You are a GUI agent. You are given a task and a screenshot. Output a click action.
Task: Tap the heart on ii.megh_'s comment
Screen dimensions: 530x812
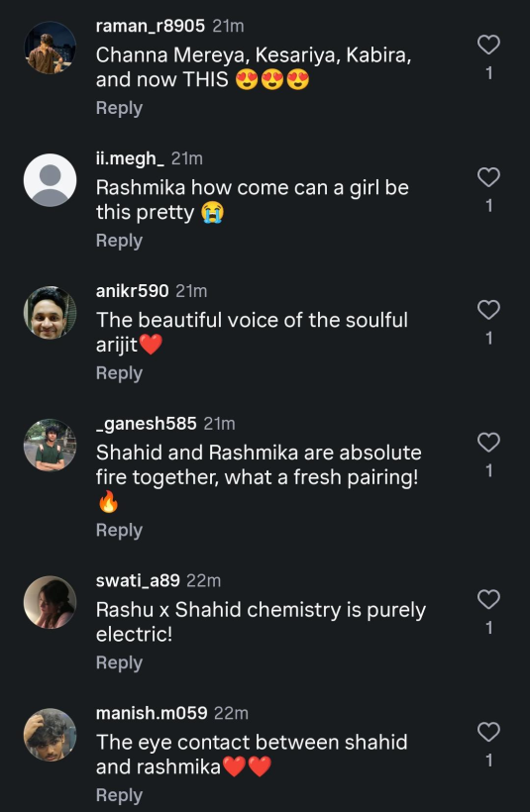[488, 177]
